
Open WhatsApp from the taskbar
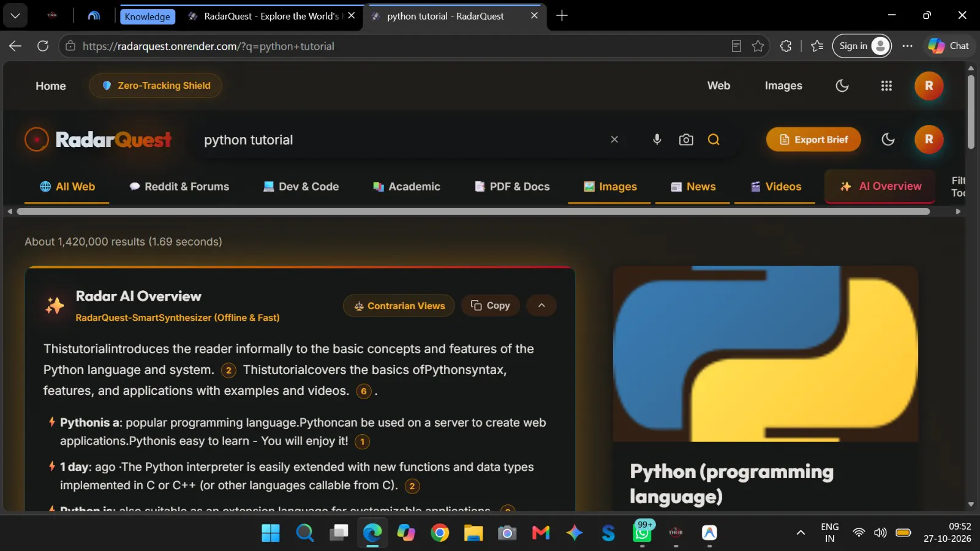pyautogui.click(x=642, y=533)
